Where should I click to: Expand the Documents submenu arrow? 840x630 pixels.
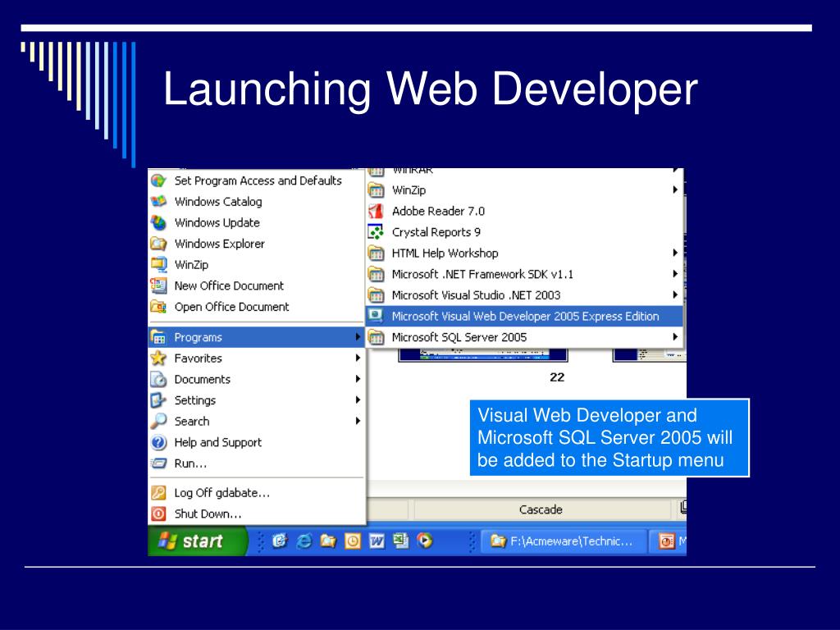click(358, 379)
